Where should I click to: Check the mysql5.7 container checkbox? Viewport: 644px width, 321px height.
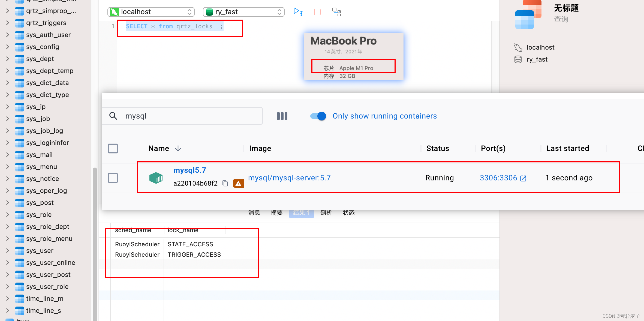click(x=113, y=178)
